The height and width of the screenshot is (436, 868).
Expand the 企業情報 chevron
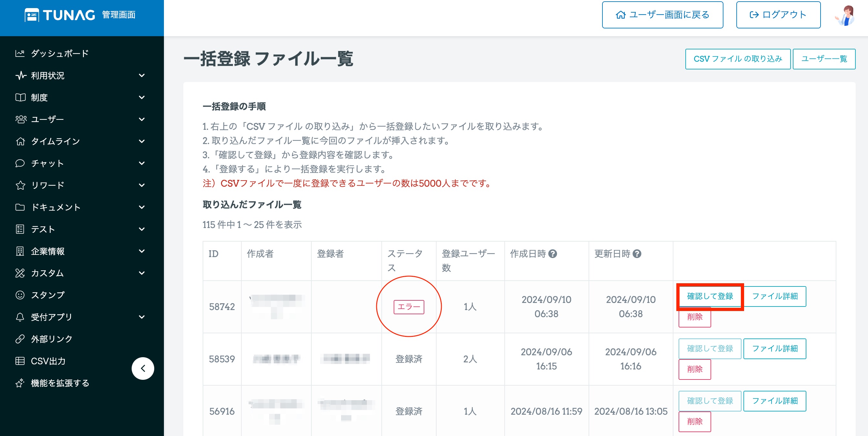tap(142, 251)
